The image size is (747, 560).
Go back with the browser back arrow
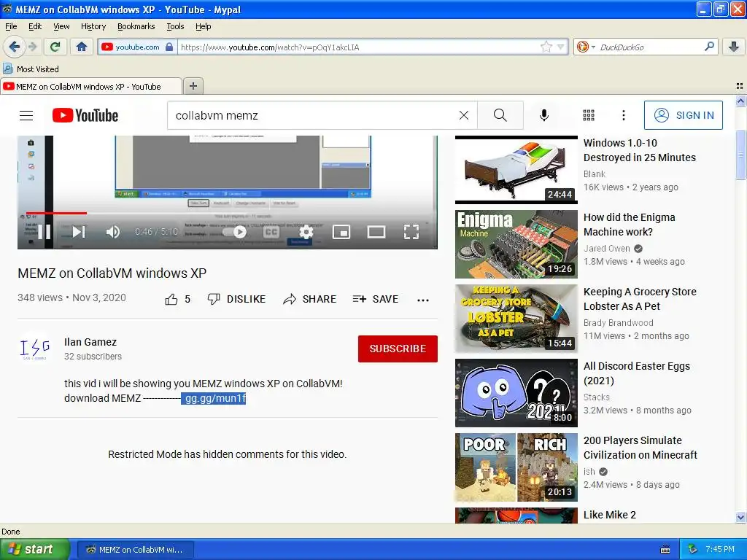[x=13, y=47]
